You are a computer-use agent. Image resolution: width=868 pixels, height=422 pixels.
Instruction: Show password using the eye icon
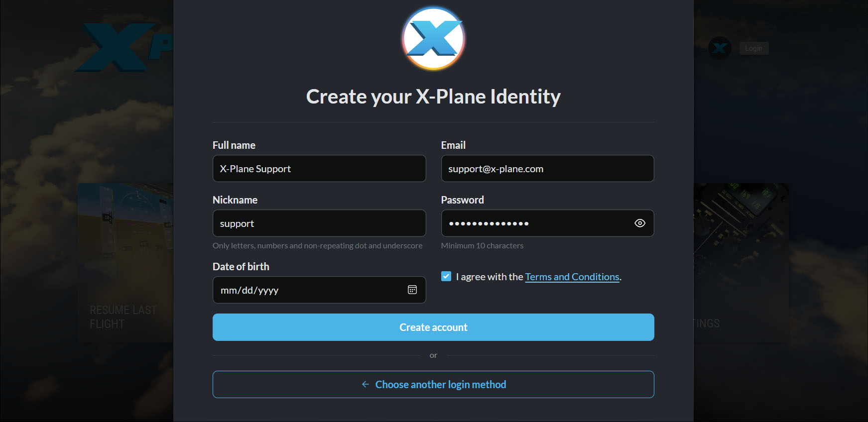pos(640,223)
